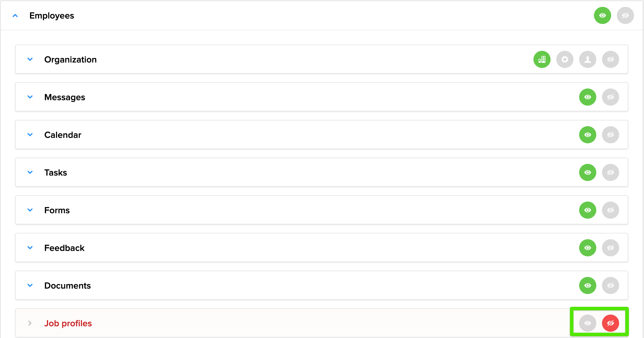Expand the Job profiles row arrow

[x=30, y=323]
